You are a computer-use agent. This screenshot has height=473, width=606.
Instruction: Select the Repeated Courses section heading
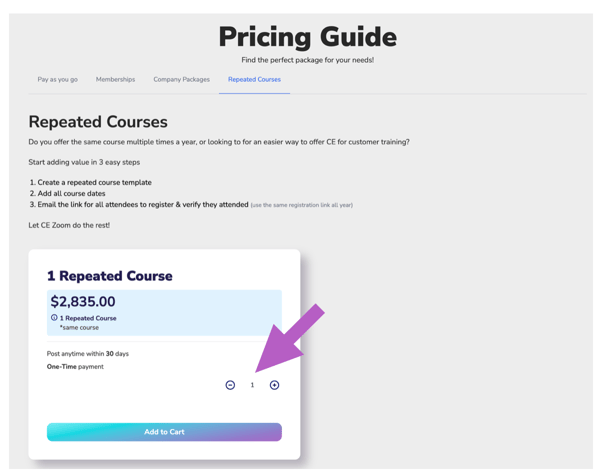[x=98, y=122]
